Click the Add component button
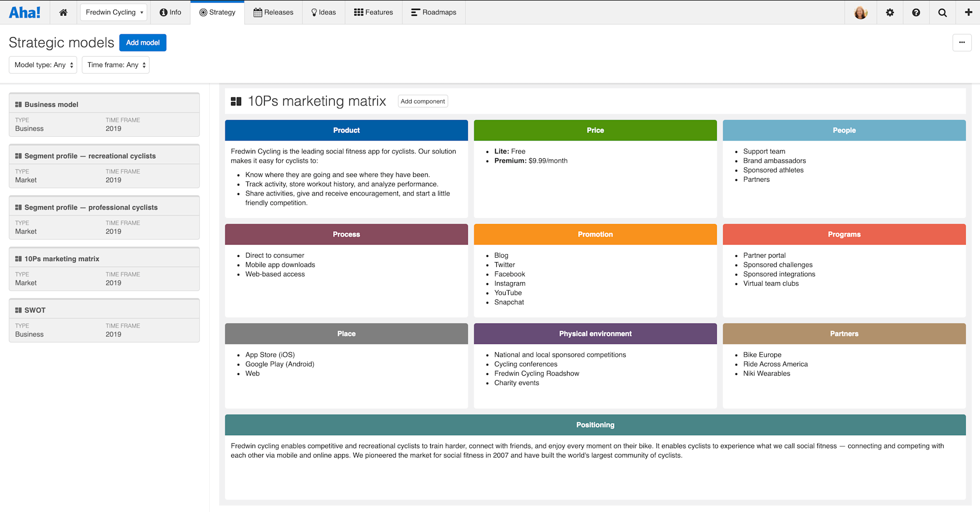 click(x=423, y=101)
